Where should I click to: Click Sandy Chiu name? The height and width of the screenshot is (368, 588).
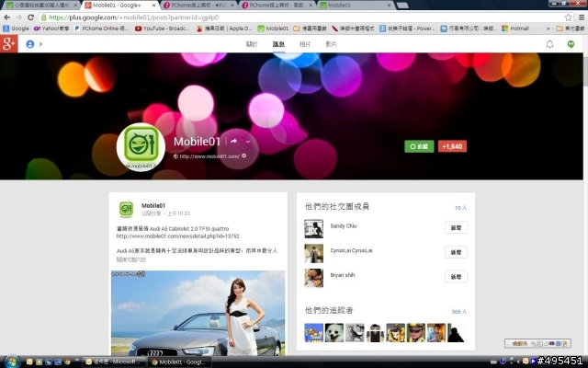pyautogui.click(x=344, y=225)
